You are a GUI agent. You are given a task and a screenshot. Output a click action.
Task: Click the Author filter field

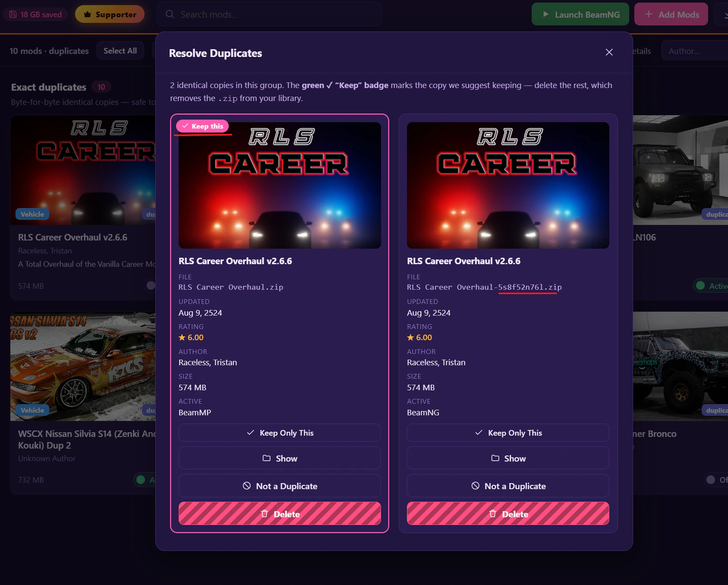pyautogui.click(x=695, y=51)
